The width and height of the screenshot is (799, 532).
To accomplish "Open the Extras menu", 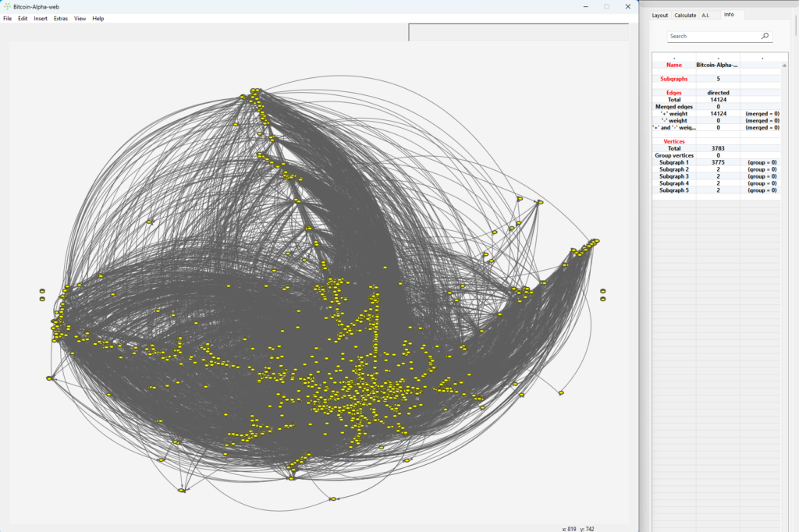I will (x=61, y=19).
